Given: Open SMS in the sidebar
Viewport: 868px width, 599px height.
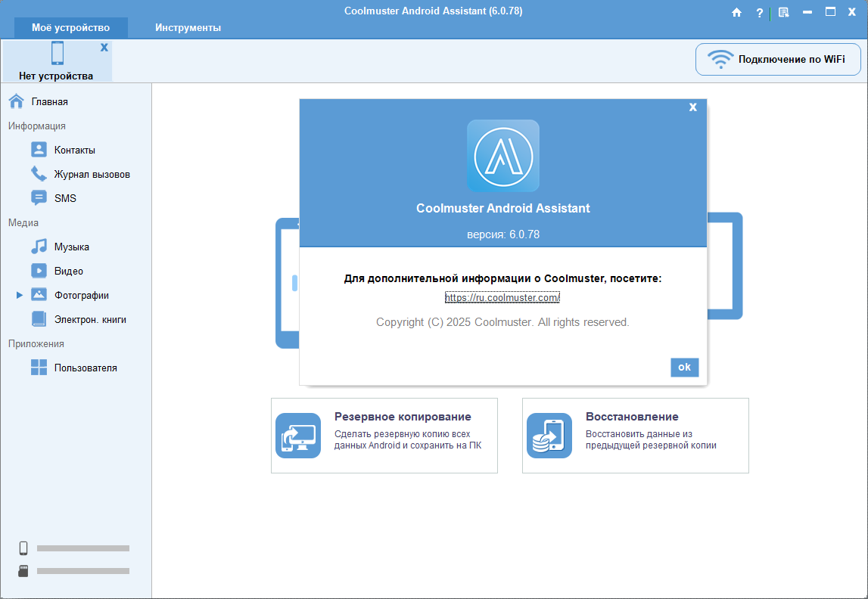Looking at the screenshot, I should (x=65, y=198).
